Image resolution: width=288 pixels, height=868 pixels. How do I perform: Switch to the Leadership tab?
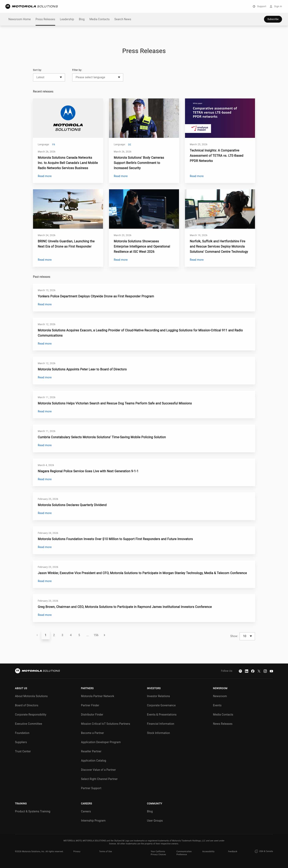click(x=67, y=19)
